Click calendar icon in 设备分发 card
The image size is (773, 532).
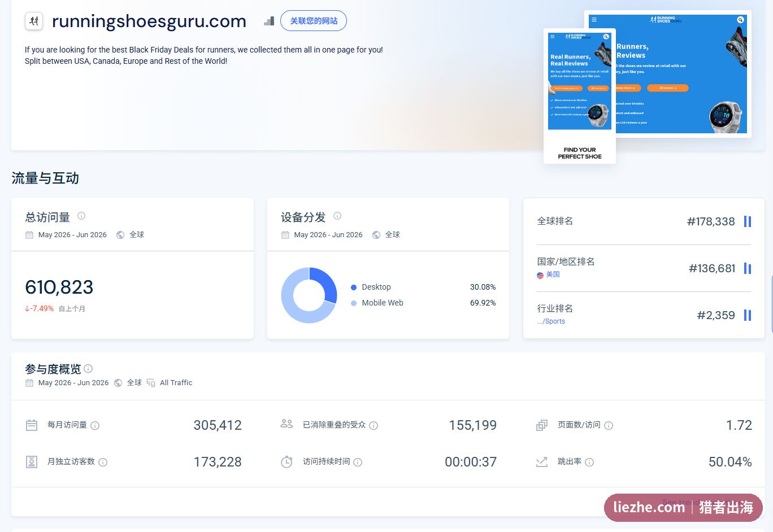click(285, 235)
